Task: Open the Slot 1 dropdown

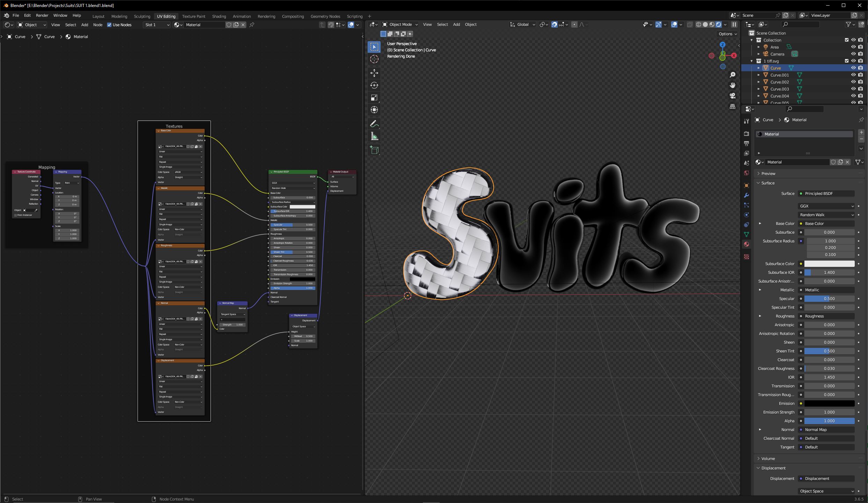Action: tap(157, 25)
